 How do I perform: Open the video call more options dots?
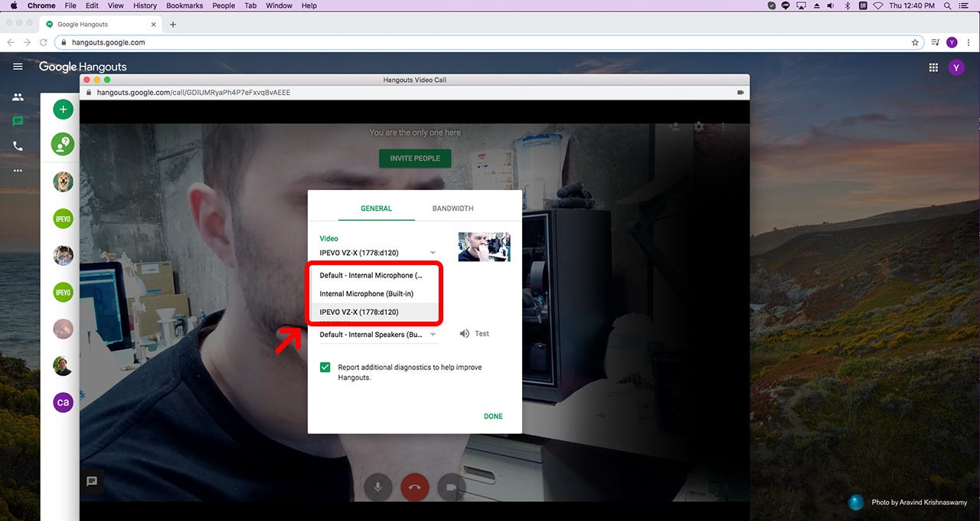pos(723,127)
